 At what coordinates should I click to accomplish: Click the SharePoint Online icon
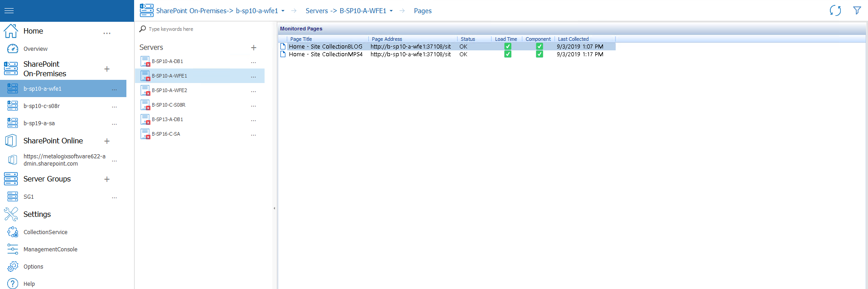click(x=11, y=141)
